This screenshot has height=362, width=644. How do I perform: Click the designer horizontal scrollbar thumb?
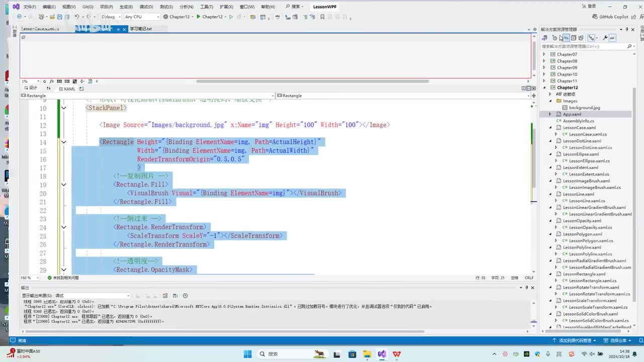[312, 81]
